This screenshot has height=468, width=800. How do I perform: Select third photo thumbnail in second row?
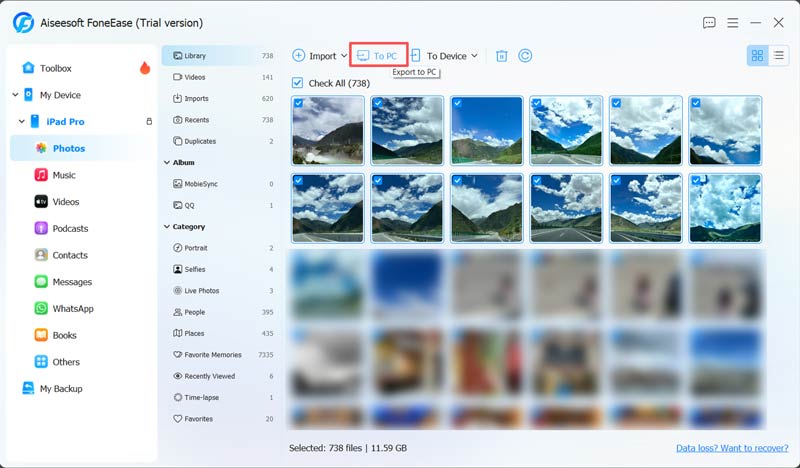[487, 208]
